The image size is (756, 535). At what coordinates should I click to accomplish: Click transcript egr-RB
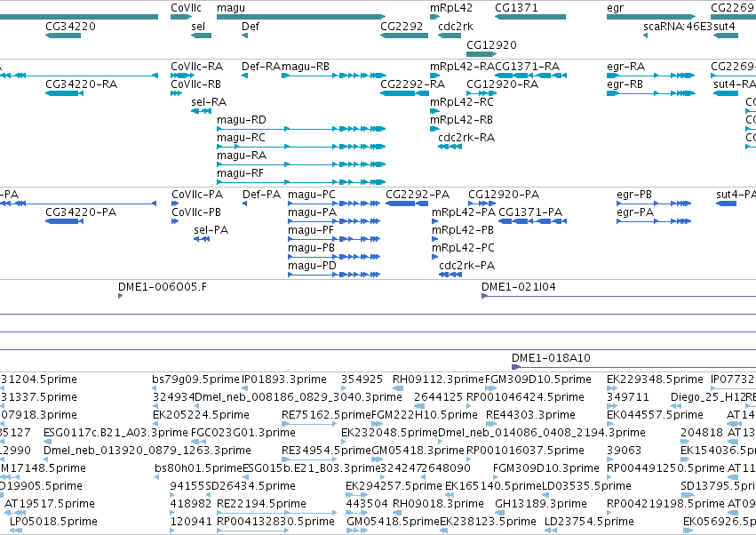pos(625,84)
